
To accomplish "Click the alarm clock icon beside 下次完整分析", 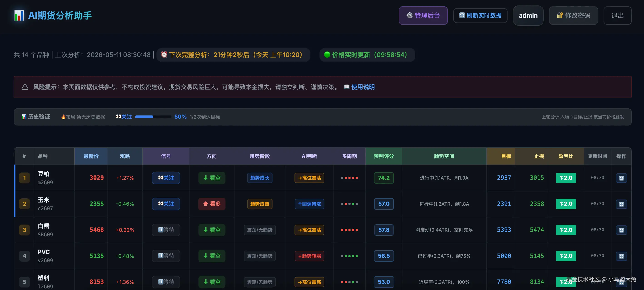I will (164, 55).
